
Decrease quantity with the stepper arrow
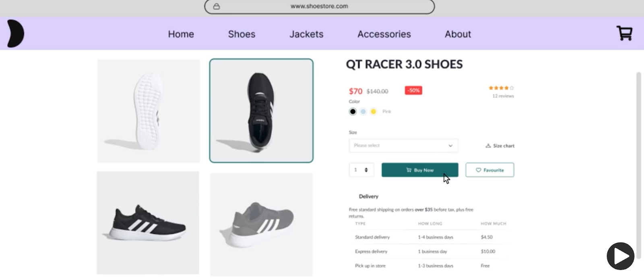point(366,172)
